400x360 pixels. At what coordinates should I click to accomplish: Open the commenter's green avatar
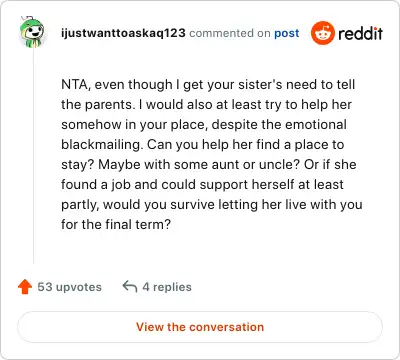click(x=32, y=32)
